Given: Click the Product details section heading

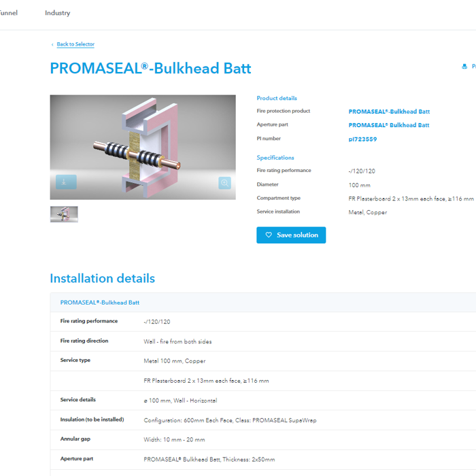Looking at the screenshot, I should [277, 98].
